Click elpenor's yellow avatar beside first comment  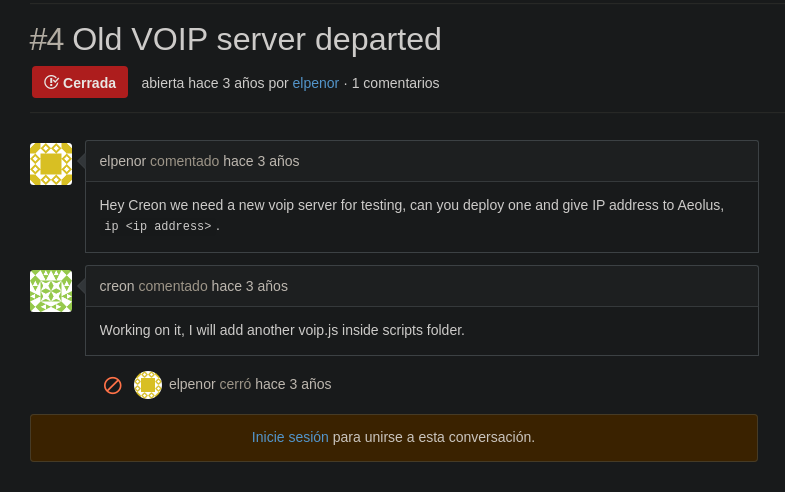[51, 164]
